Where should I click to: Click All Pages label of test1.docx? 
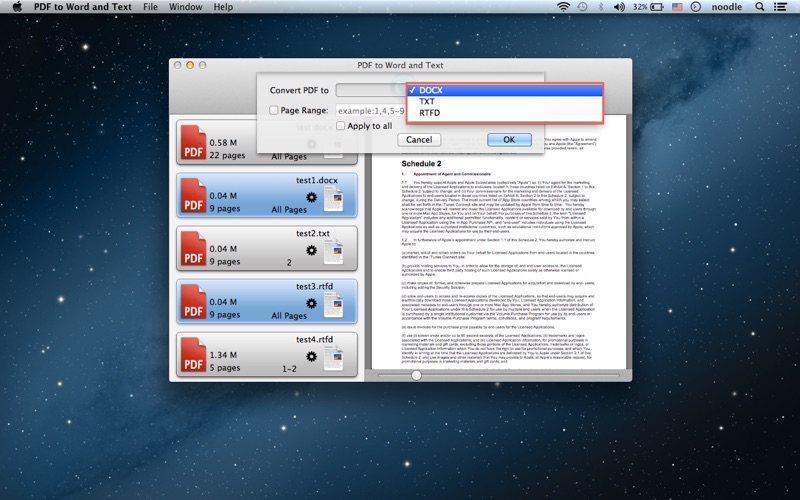[x=289, y=209]
